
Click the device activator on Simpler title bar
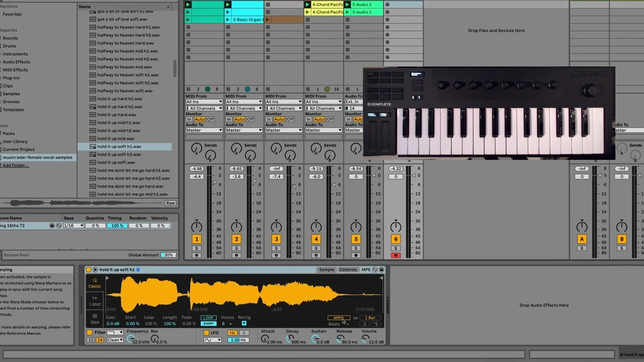click(x=89, y=270)
